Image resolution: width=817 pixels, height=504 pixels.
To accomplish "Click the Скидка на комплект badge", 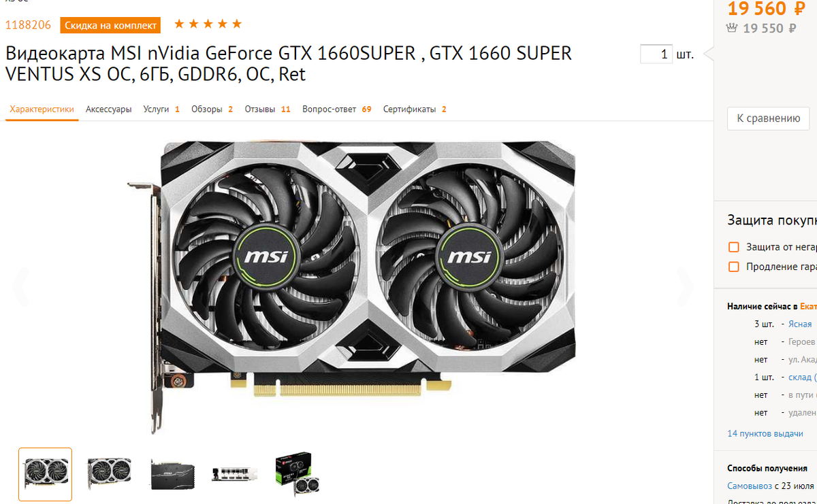I will (110, 26).
